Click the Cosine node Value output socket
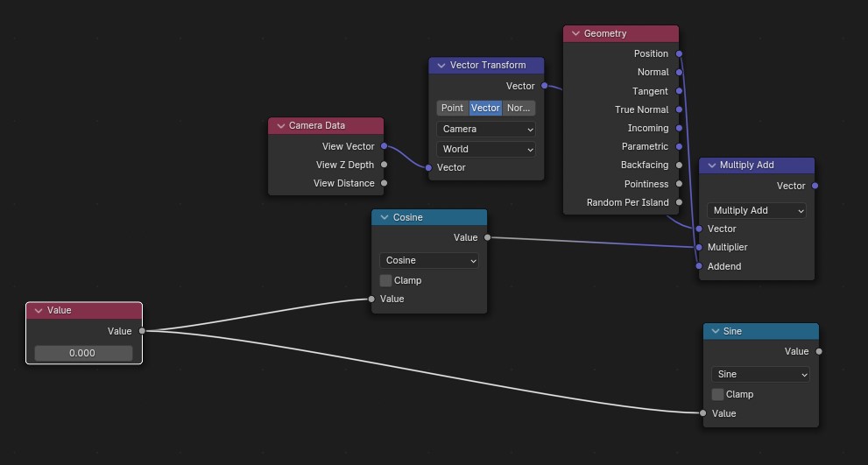This screenshot has width=868, height=465. tap(488, 237)
